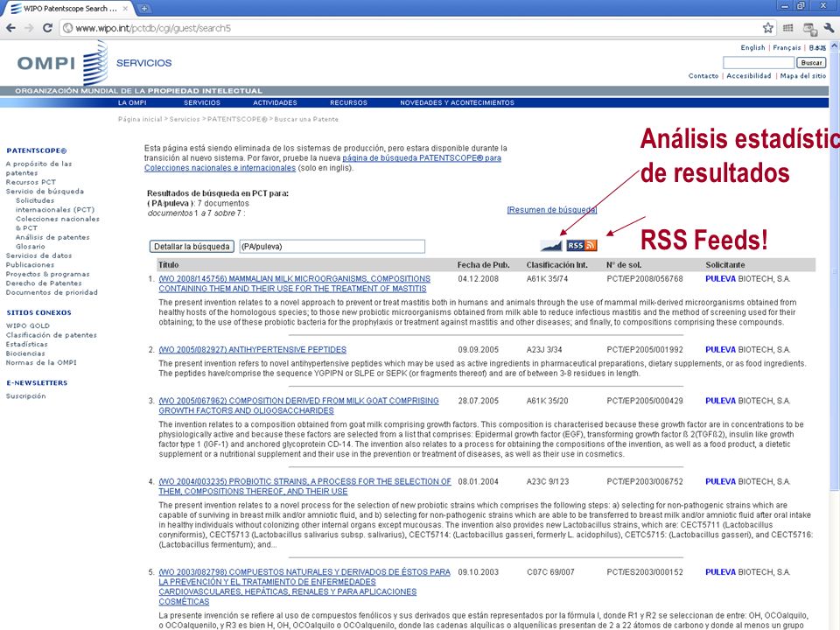This screenshot has width=840, height=630.
Task: Open Recursos PCT in sidebar
Action: pyautogui.click(x=31, y=182)
